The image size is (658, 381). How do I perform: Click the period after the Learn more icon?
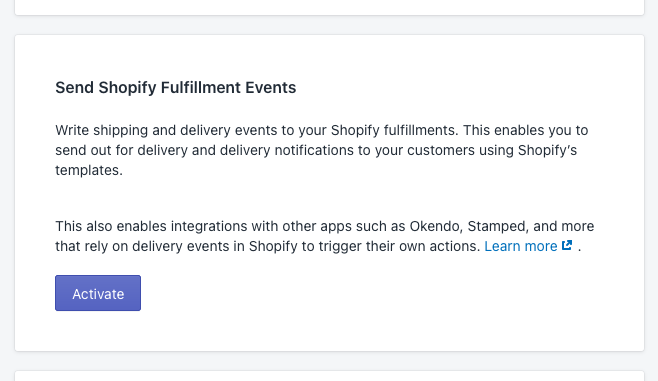579,247
